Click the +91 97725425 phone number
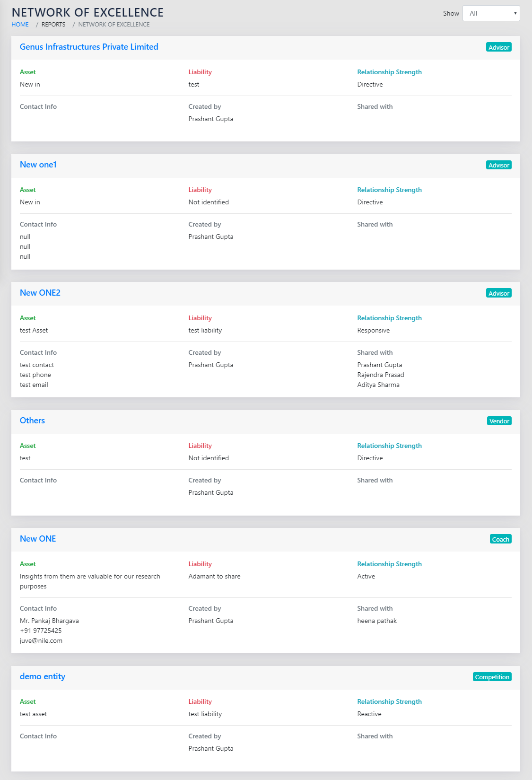Image resolution: width=532 pixels, height=780 pixels. click(x=41, y=631)
